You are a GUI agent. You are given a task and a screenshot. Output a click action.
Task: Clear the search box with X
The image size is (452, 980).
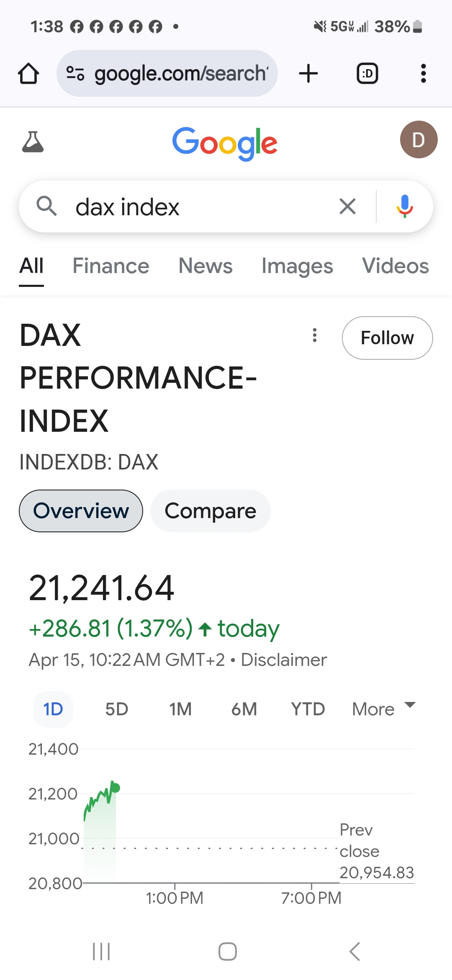pos(347,206)
